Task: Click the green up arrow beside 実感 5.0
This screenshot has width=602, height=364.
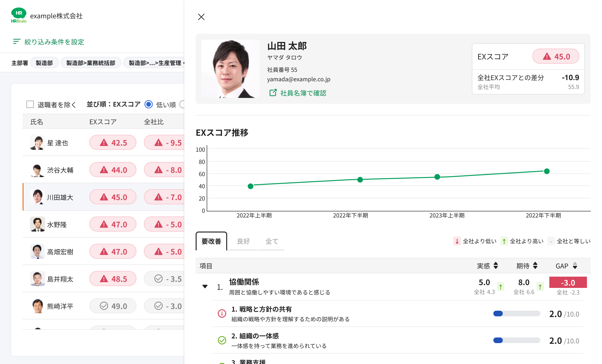Action: click(501, 287)
